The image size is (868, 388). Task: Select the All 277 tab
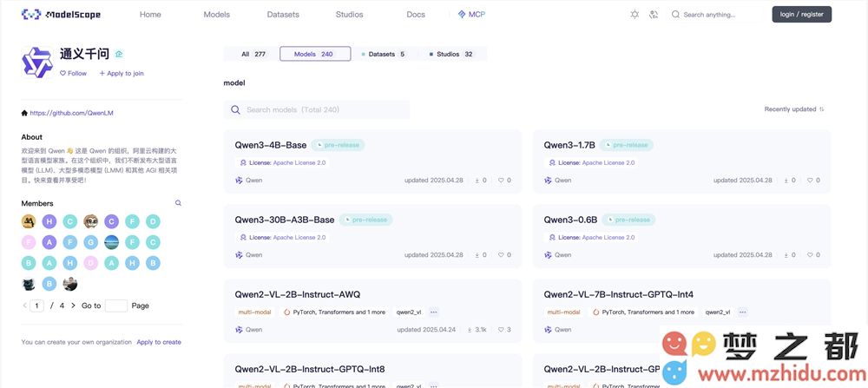click(253, 54)
